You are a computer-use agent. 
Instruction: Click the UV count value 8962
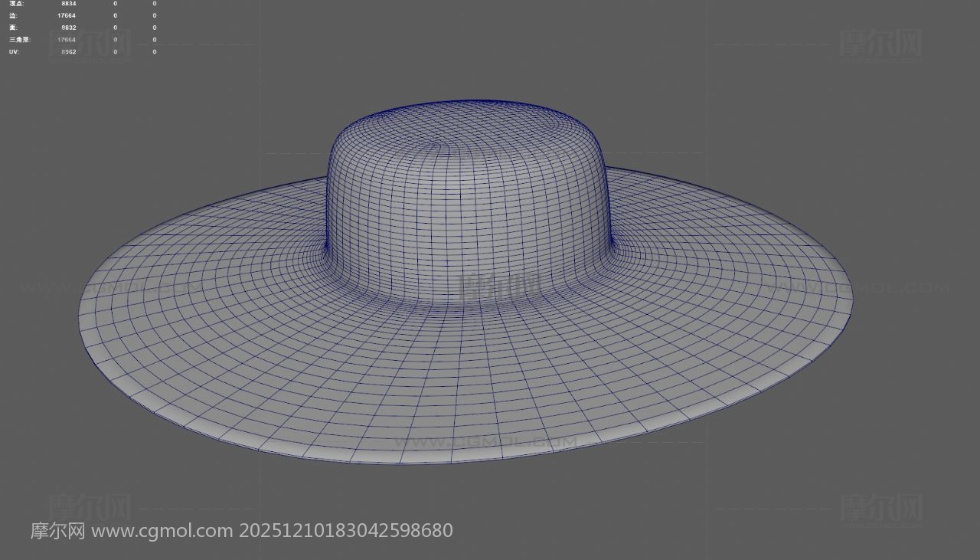[69, 51]
